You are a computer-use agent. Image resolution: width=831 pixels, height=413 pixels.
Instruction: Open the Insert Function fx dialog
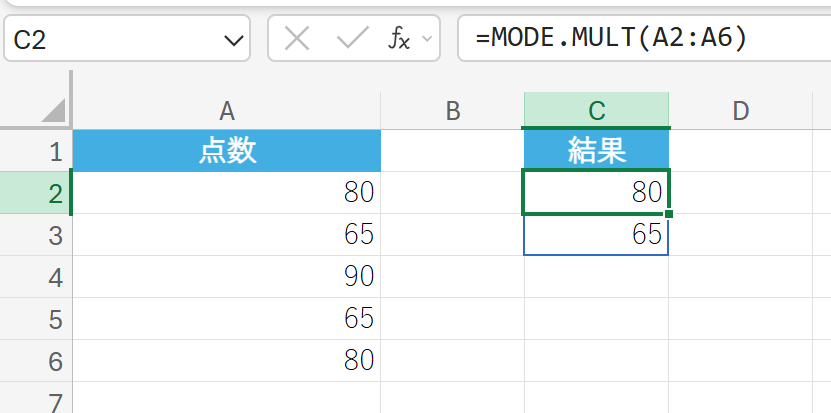(x=398, y=39)
